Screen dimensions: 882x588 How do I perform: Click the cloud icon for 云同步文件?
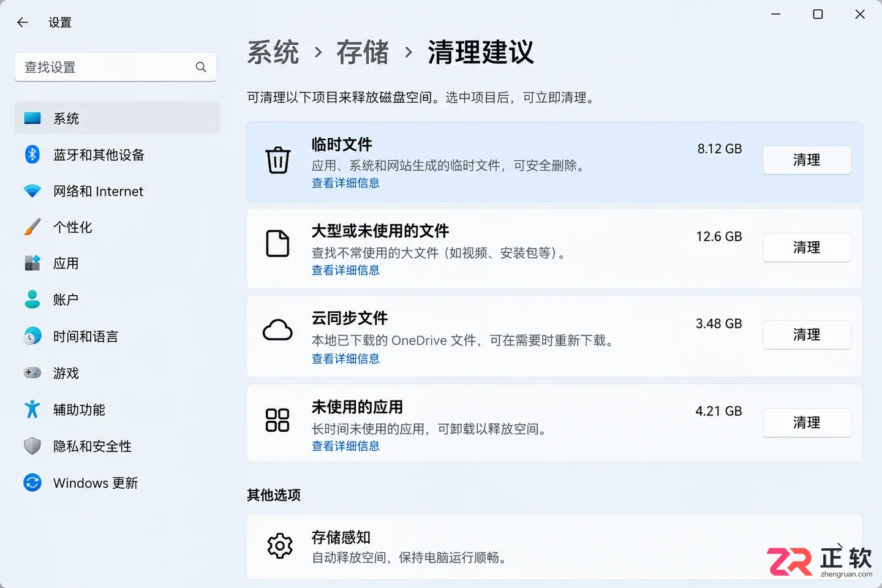pyautogui.click(x=277, y=330)
